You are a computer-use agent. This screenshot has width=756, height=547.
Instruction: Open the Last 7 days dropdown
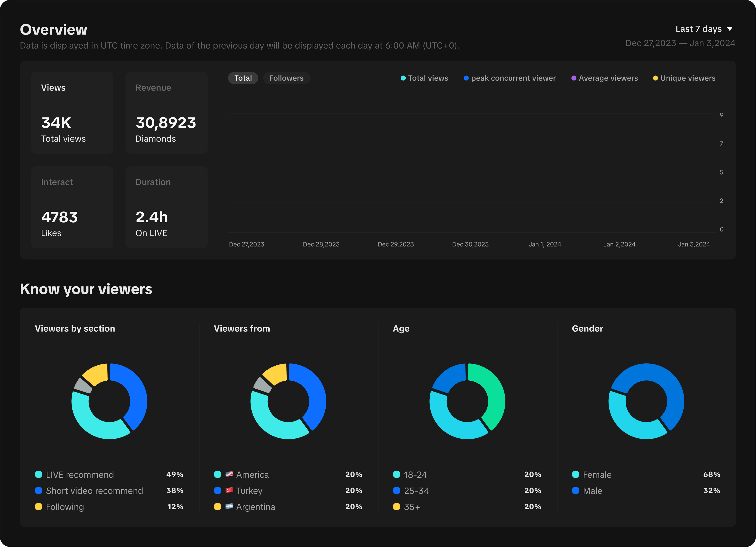point(699,29)
